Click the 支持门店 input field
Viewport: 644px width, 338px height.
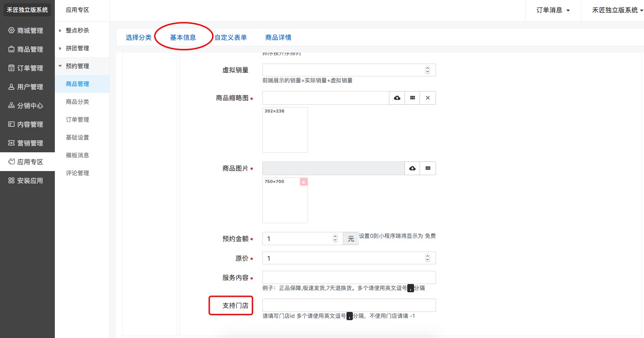click(349, 306)
